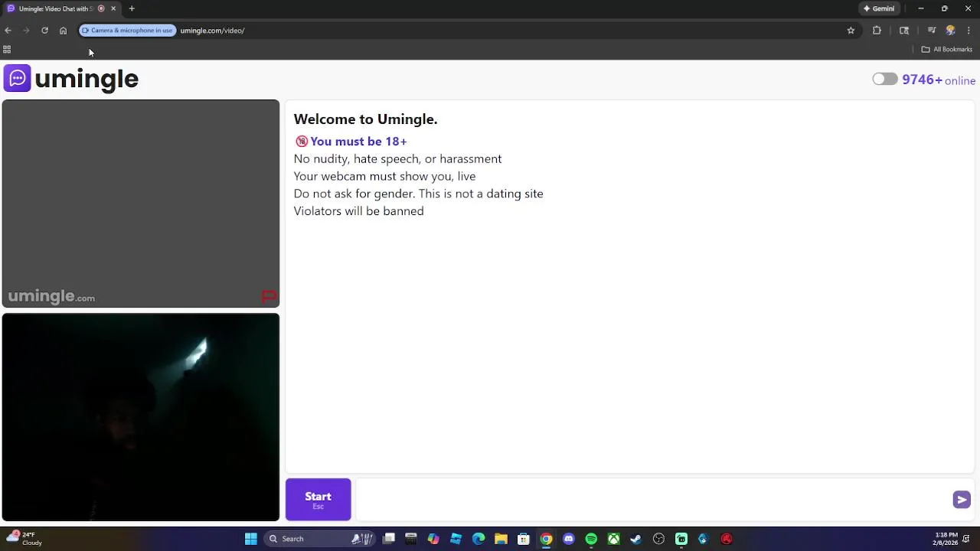Click the red report flag icon

point(269,296)
